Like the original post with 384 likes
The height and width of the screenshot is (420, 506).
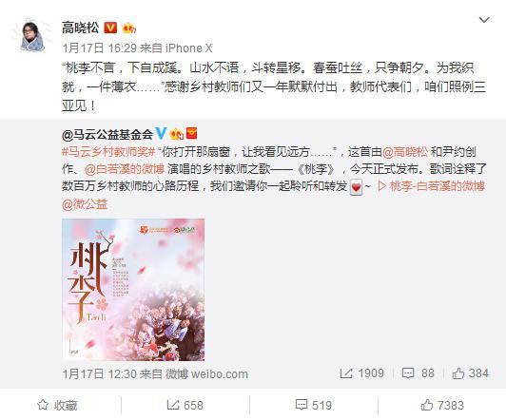[x=470, y=373]
